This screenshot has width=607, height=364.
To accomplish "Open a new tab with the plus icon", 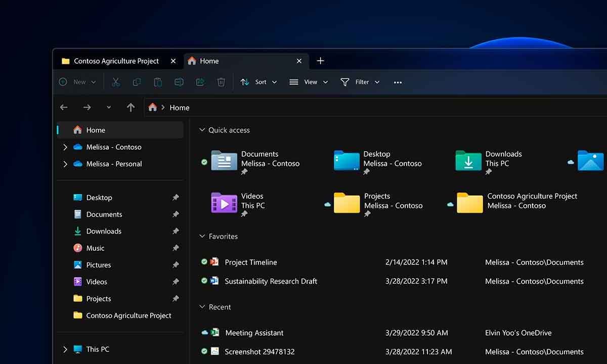I will [321, 61].
